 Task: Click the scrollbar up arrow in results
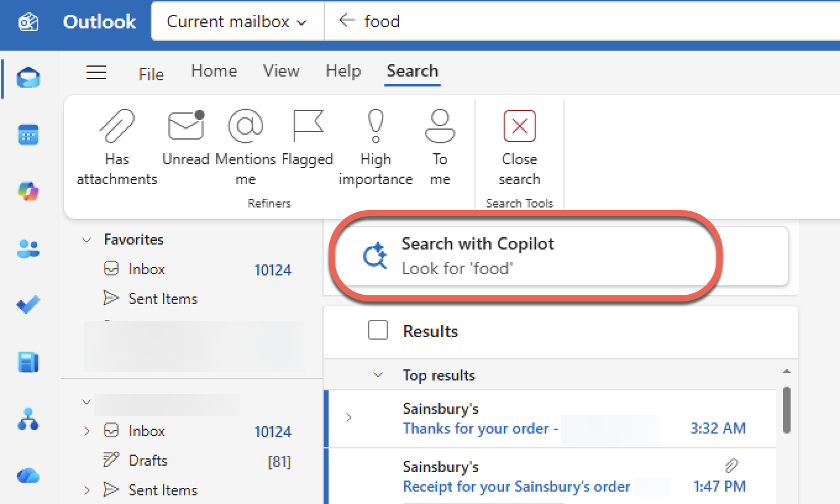click(786, 372)
